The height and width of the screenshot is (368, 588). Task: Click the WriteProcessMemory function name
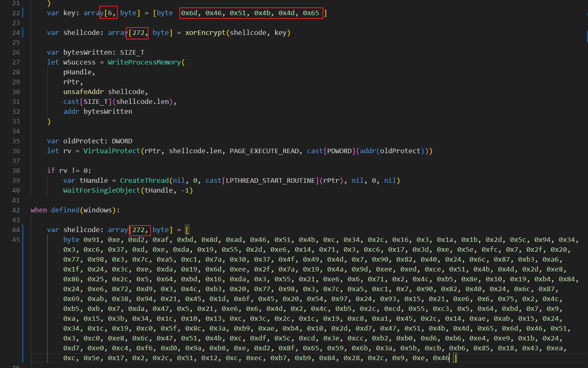144,62
